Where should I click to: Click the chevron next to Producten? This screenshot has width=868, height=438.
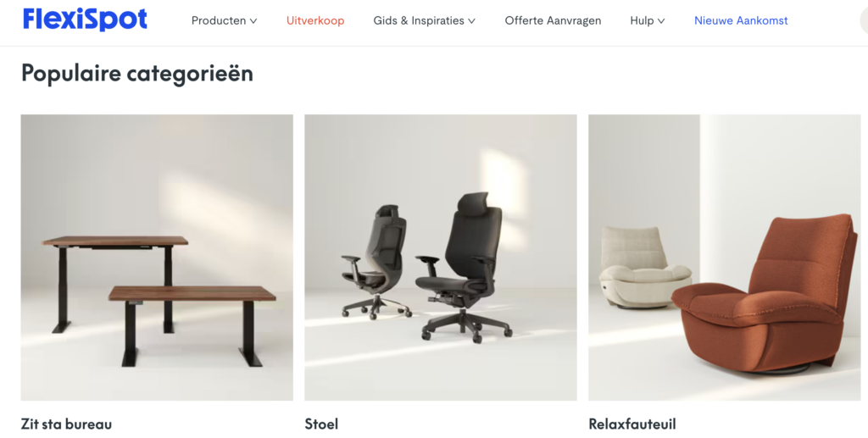pyautogui.click(x=253, y=21)
